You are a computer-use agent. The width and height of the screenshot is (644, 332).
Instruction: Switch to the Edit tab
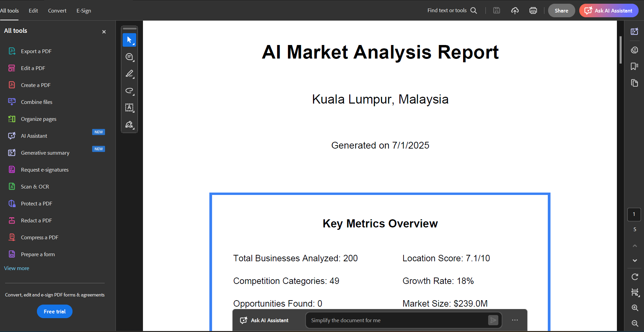(33, 10)
